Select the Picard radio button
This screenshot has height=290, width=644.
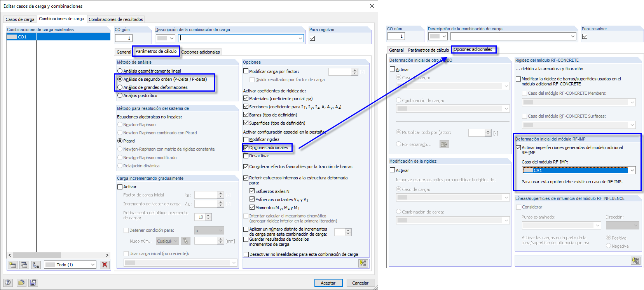(120, 141)
